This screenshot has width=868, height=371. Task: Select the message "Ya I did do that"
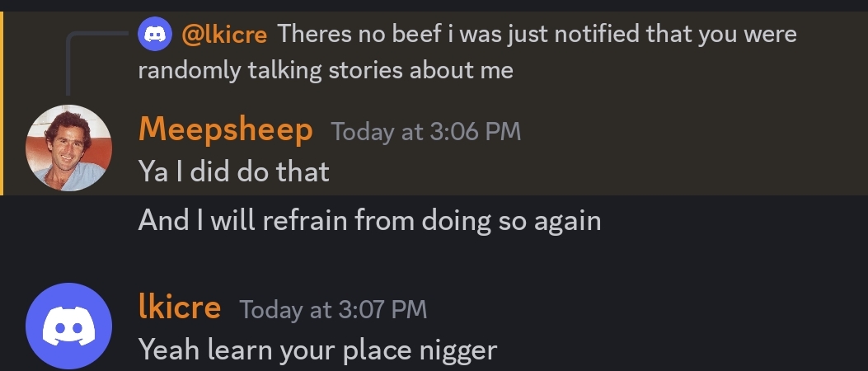click(x=233, y=171)
